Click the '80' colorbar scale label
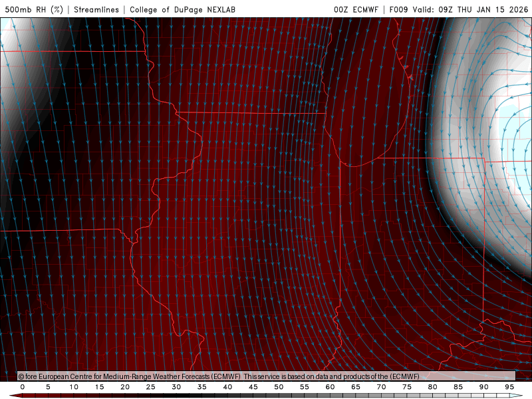This screenshot has width=532, height=399. click(433, 387)
